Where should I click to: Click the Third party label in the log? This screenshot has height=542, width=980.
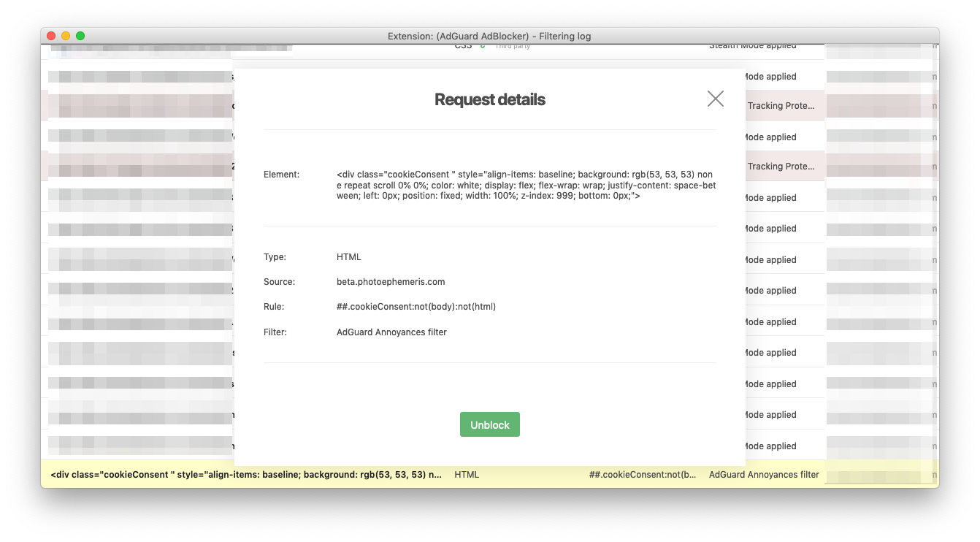point(513,47)
